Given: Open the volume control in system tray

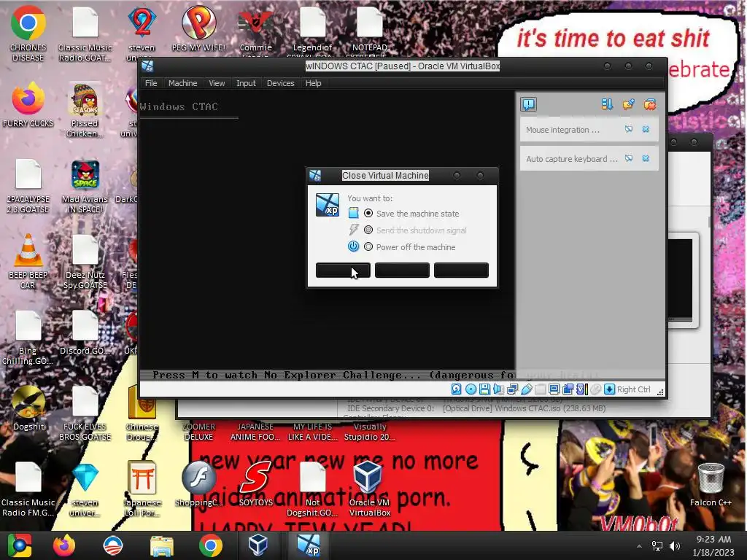Looking at the screenshot, I should [x=675, y=546].
